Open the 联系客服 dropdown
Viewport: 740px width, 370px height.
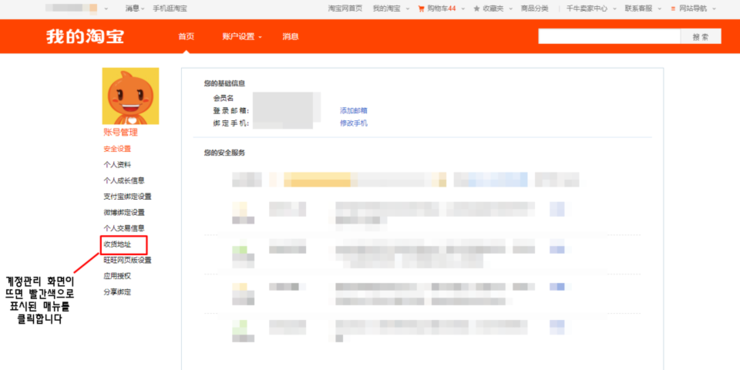click(x=642, y=8)
